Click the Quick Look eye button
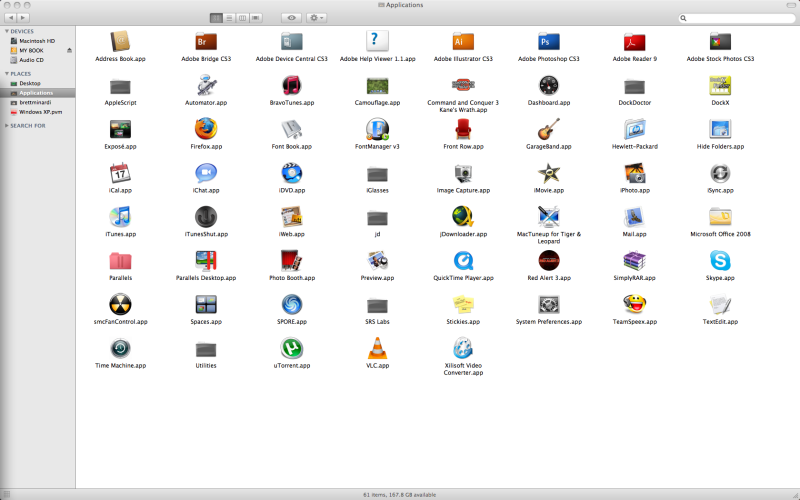 291,18
